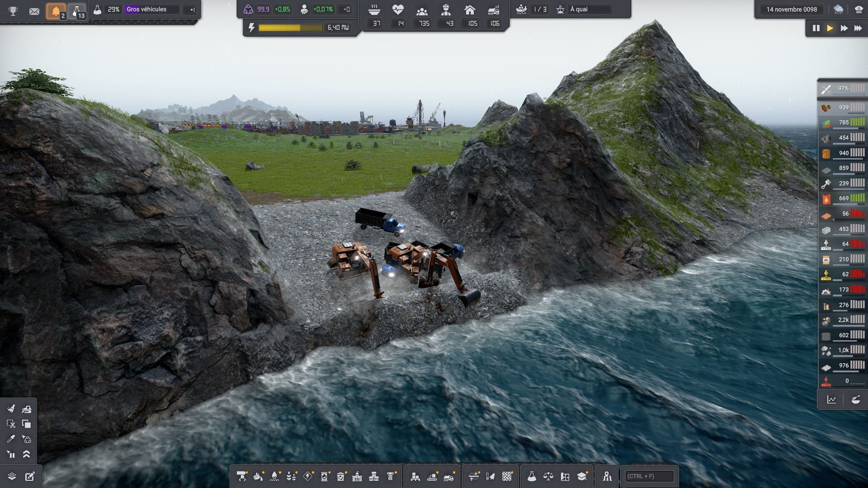The image size is (868, 488).
Task: Select the cut selection scissors tool
Action: click(11, 424)
